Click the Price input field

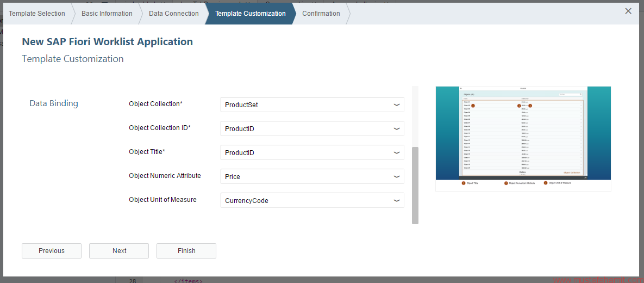[312, 176]
